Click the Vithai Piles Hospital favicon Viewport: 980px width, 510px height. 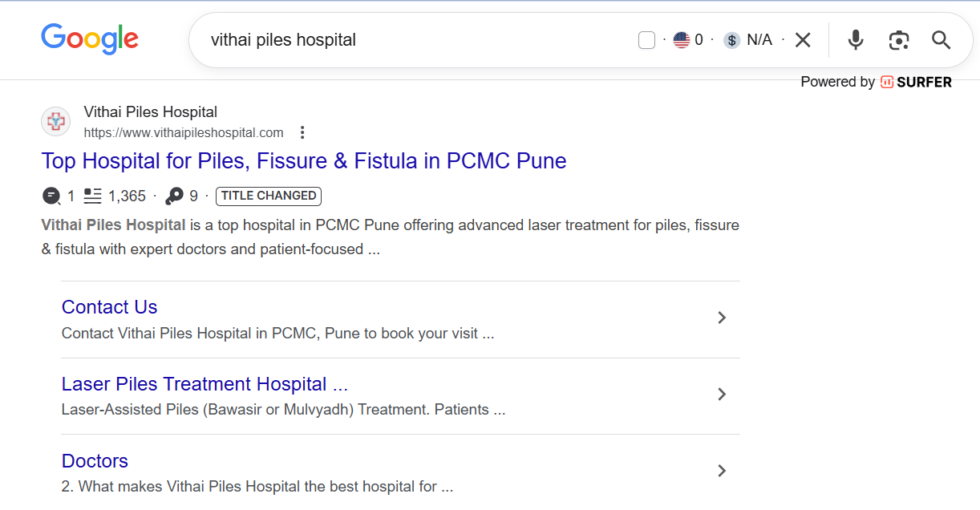[x=56, y=122]
